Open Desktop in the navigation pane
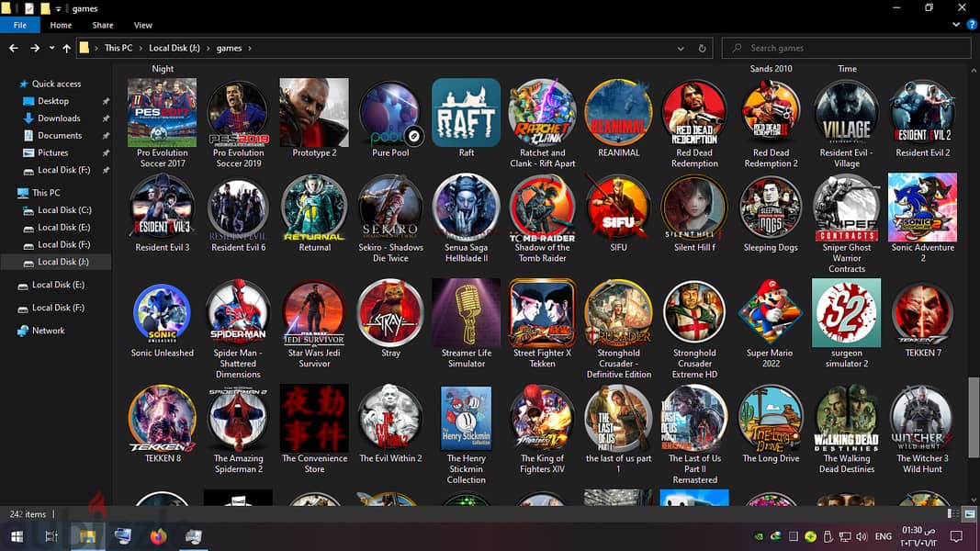This screenshot has width=980, height=551. coord(53,101)
